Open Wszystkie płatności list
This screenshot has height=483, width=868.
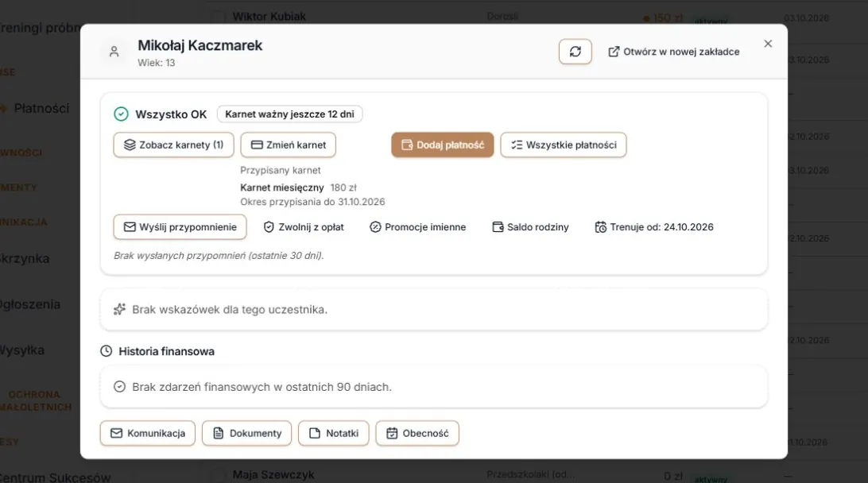coord(564,145)
